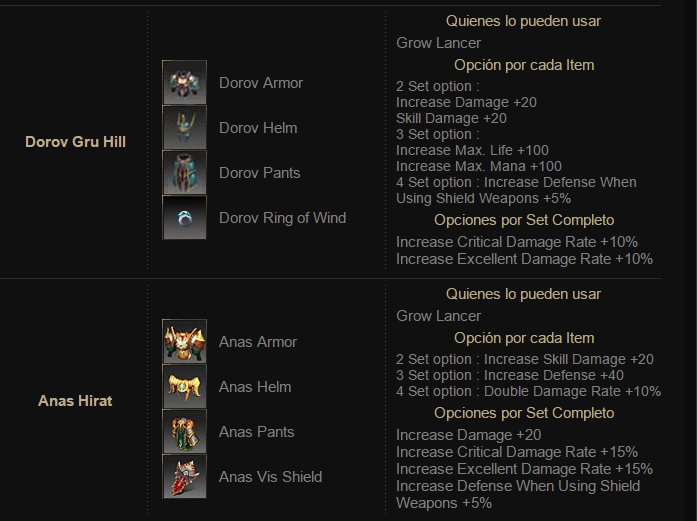Click the Anas Armor text label

258,342
